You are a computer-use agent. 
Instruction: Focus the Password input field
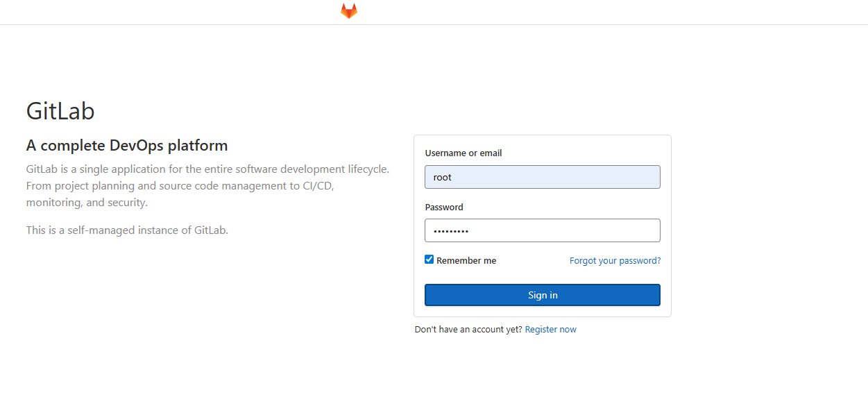543,230
